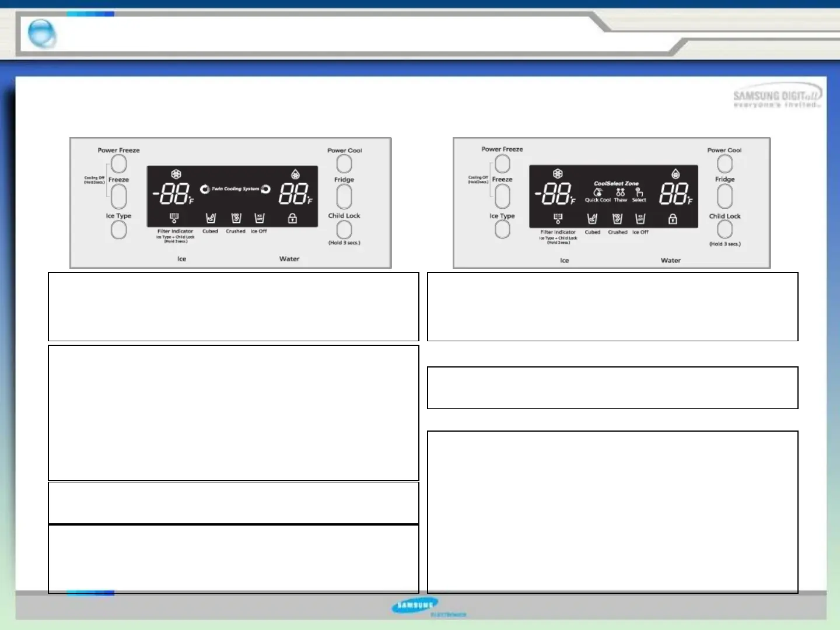
Task: Click 'Cooling Off' note on CoolSelect Zone panel
Action: pos(478,180)
